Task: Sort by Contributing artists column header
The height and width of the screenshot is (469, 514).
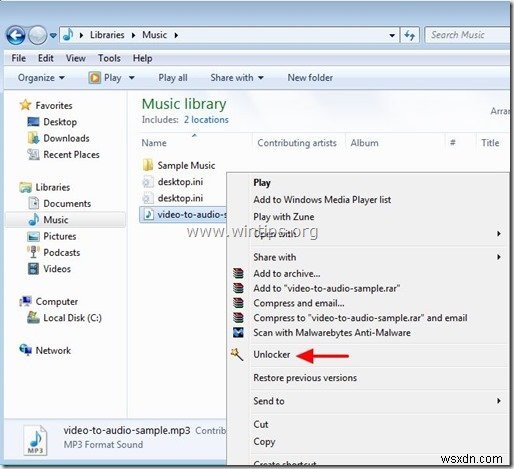Action: coord(297,143)
